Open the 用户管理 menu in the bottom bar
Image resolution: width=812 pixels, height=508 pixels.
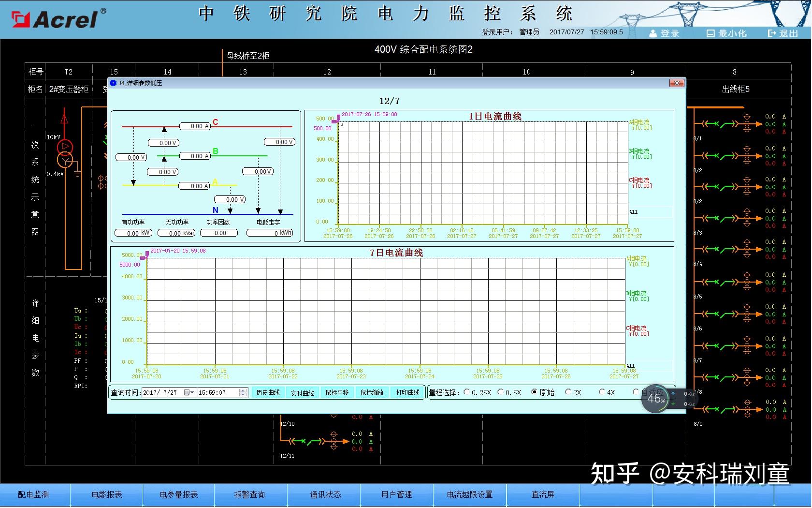tap(397, 494)
